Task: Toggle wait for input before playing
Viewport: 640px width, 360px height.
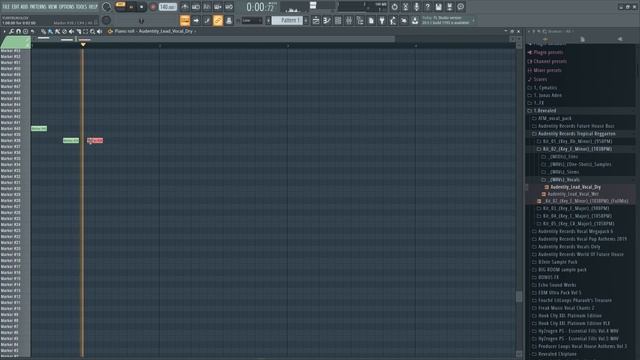Action: tap(196, 7)
